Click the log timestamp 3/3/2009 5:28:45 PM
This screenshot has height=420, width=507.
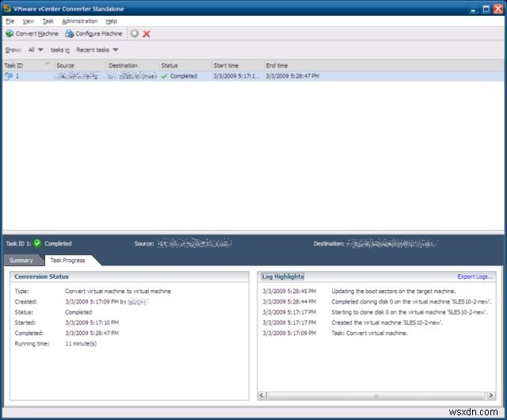[x=289, y=291]
